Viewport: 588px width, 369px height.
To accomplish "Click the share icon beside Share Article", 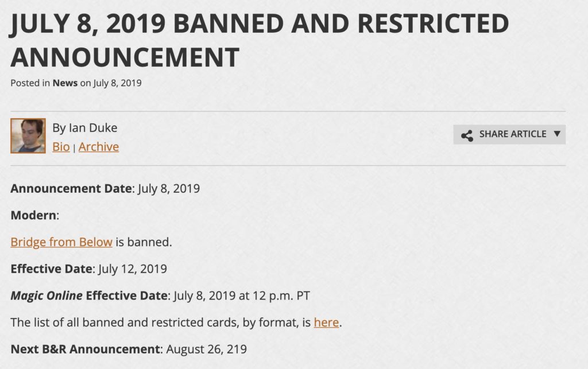I will [x=467, y=135].
